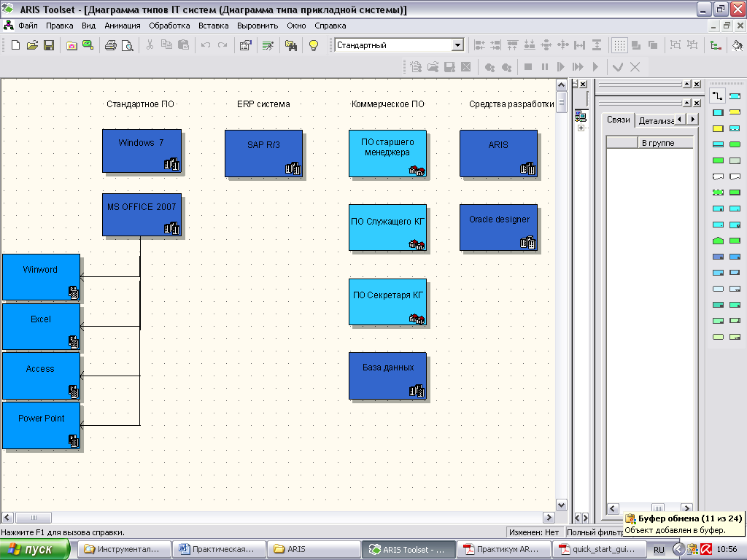
Task: Select the SAP R/3 diagram object
Action: click(x=263, y=153)
